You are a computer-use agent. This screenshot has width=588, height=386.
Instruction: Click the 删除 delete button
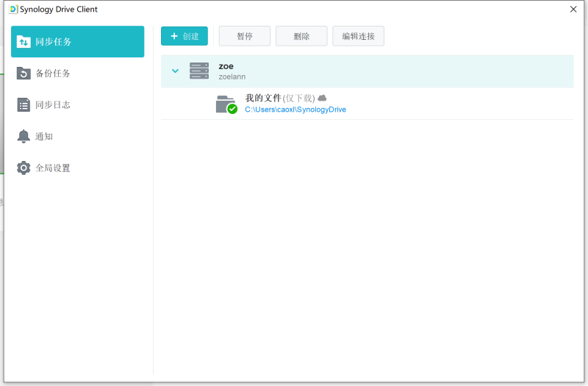301,36
